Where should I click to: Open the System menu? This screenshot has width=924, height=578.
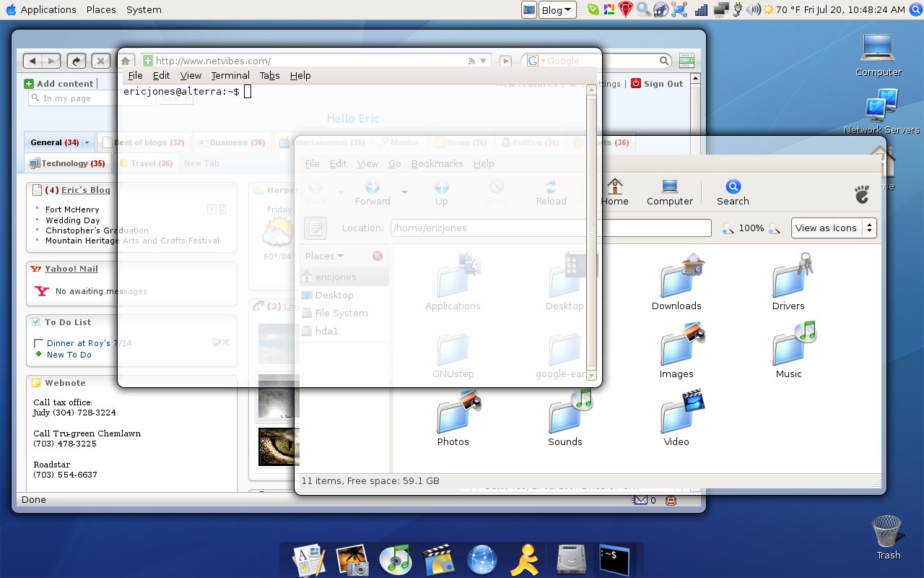click(144, 9)
